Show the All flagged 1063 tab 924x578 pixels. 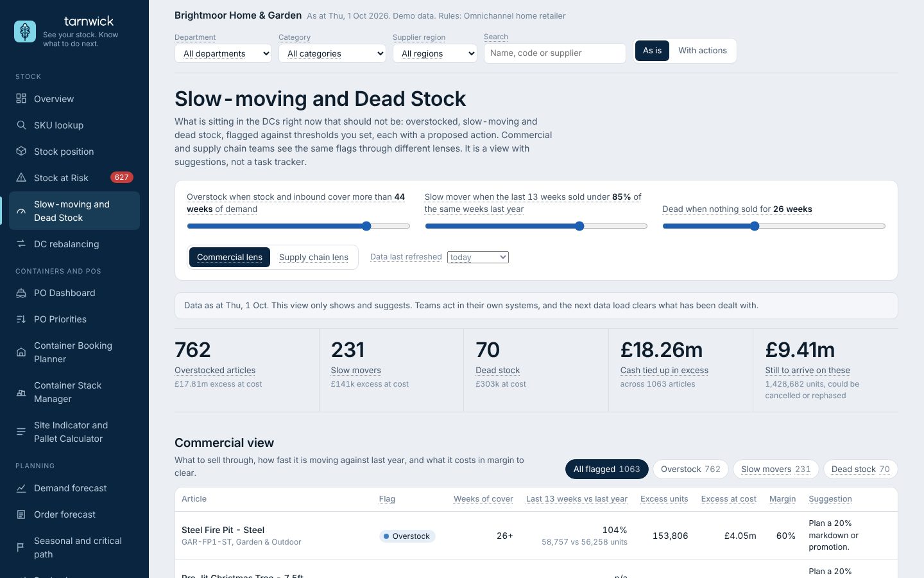[606, 469]
